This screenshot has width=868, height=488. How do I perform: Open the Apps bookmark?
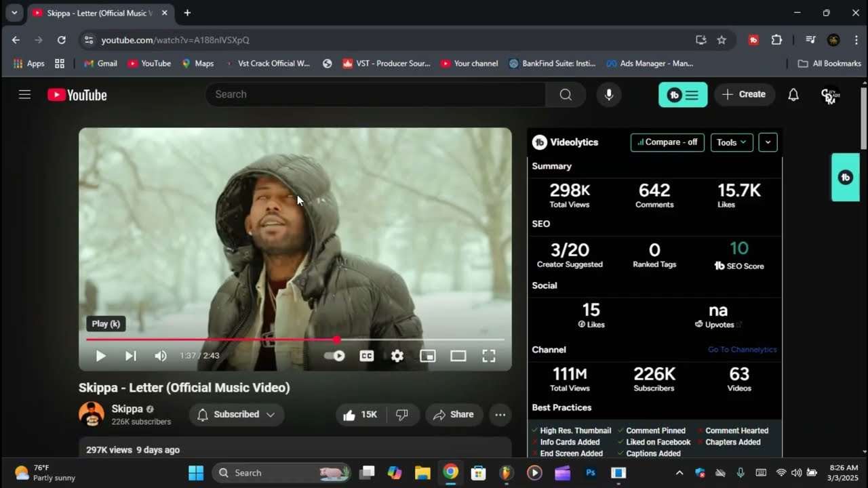pyautogui.click(x=29, y=64)
